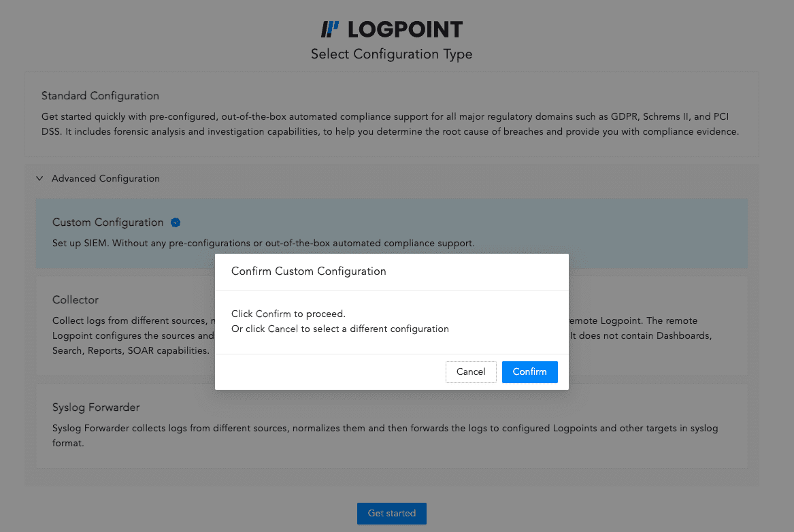Click the Custom Configuration heading text

[x=107, y=222]
